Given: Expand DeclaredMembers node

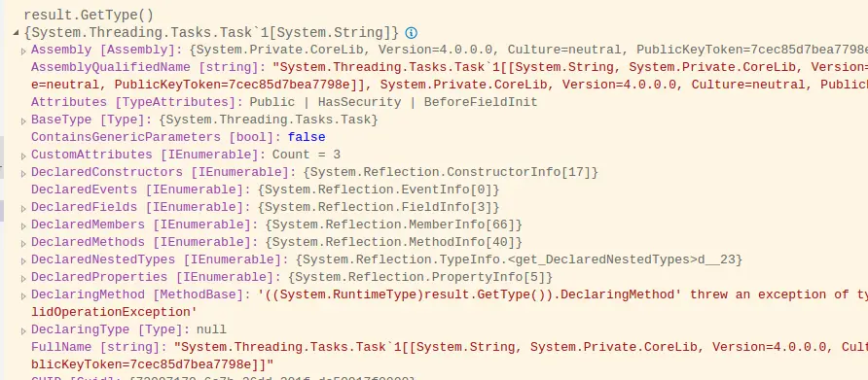Looking at the screenshot, I should click(23, 226).
